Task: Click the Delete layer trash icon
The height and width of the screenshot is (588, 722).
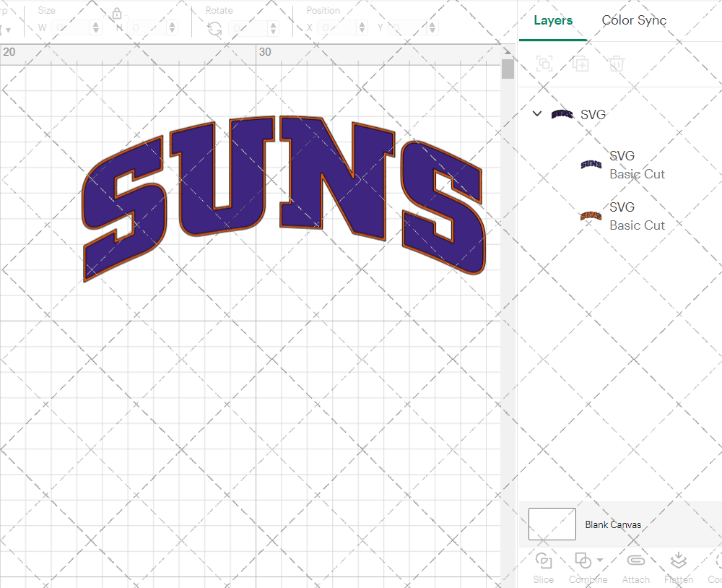Action: tap(617, 64)
